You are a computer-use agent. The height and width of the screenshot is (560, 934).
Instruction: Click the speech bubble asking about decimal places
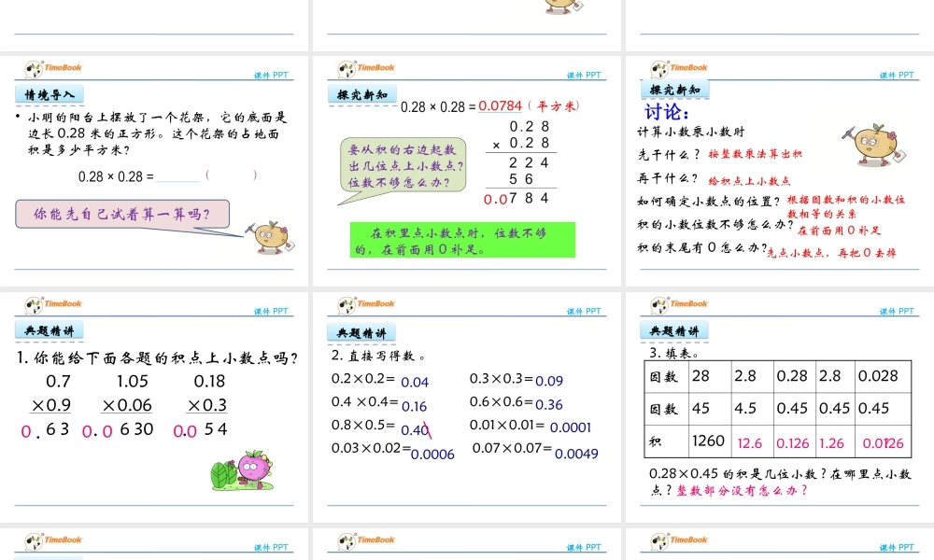click(x=403, y=166)
